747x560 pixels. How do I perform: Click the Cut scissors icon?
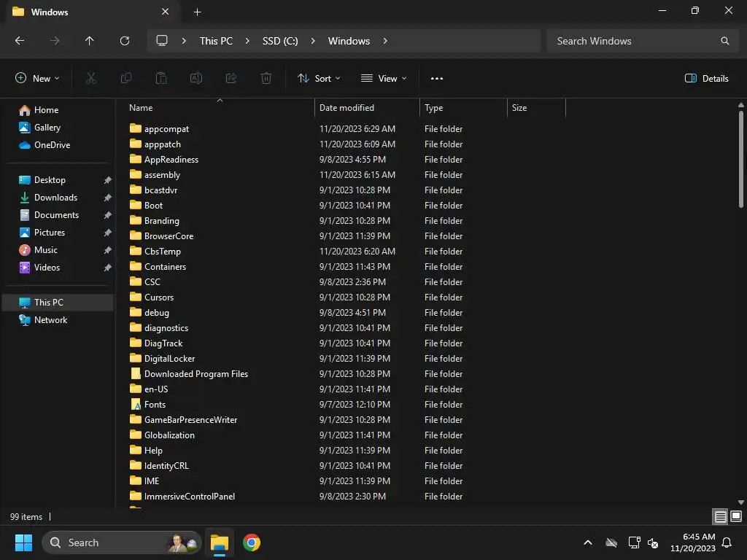point(90,78)
